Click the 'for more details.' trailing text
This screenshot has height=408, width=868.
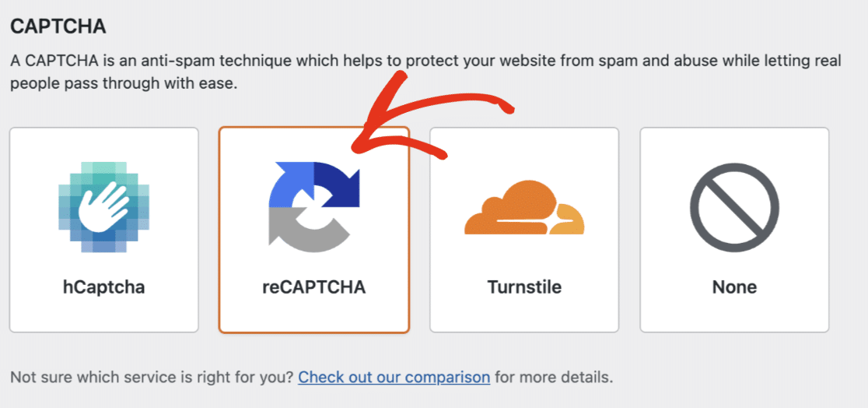554,378
